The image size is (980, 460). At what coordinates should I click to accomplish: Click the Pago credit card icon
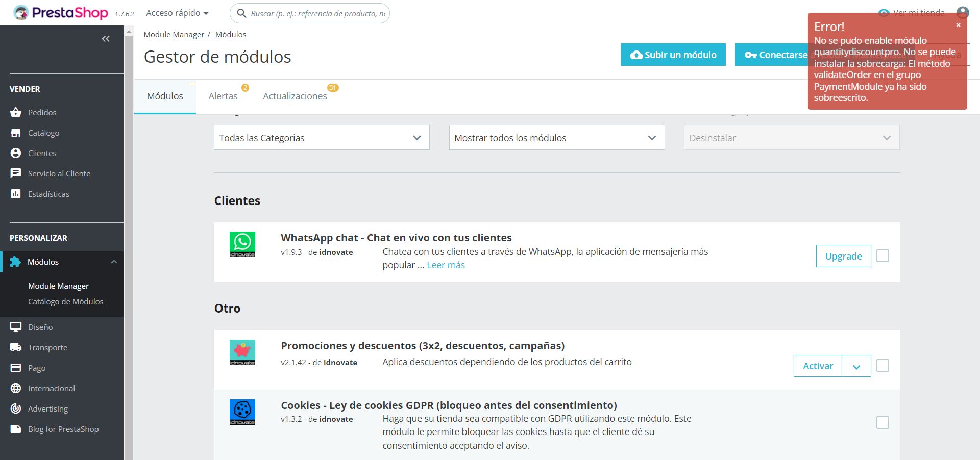(16, 368)
